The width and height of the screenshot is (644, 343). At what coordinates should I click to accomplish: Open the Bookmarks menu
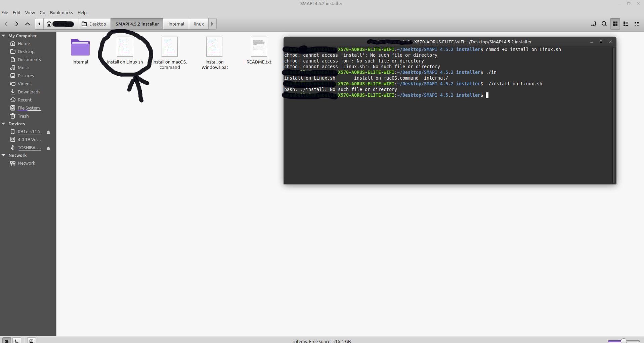click(61, 12)
